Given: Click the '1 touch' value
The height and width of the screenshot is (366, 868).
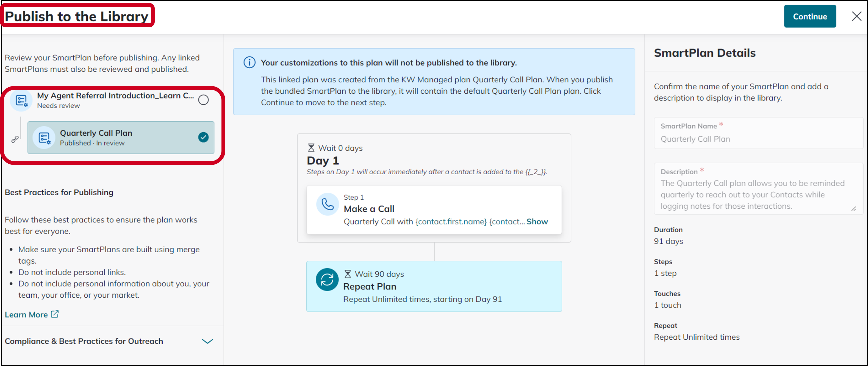Looking at the screenshot, I should click(667, 305).
